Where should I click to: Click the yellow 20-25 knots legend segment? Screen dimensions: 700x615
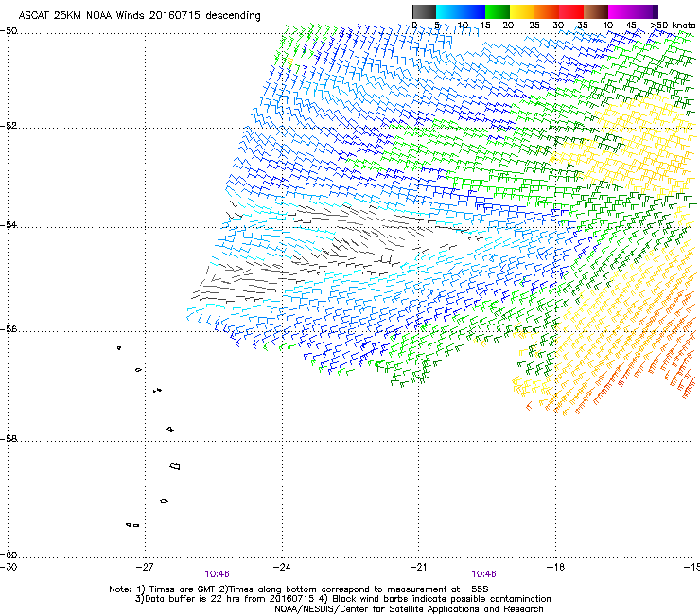click(522, 11)
